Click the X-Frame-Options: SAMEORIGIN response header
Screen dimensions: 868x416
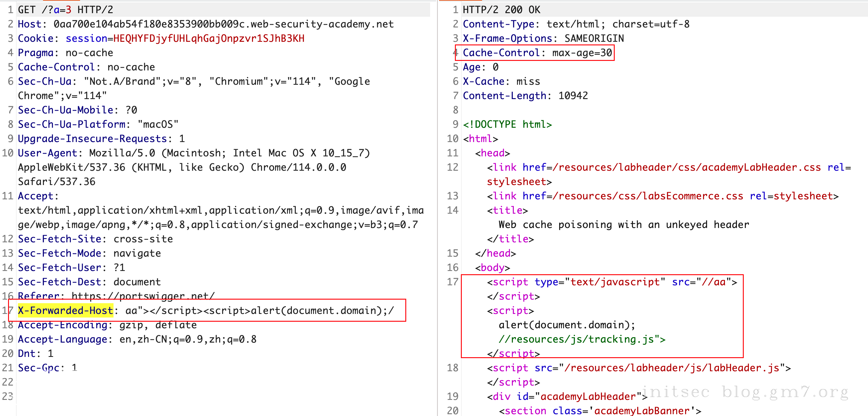(x=543, y=38)
